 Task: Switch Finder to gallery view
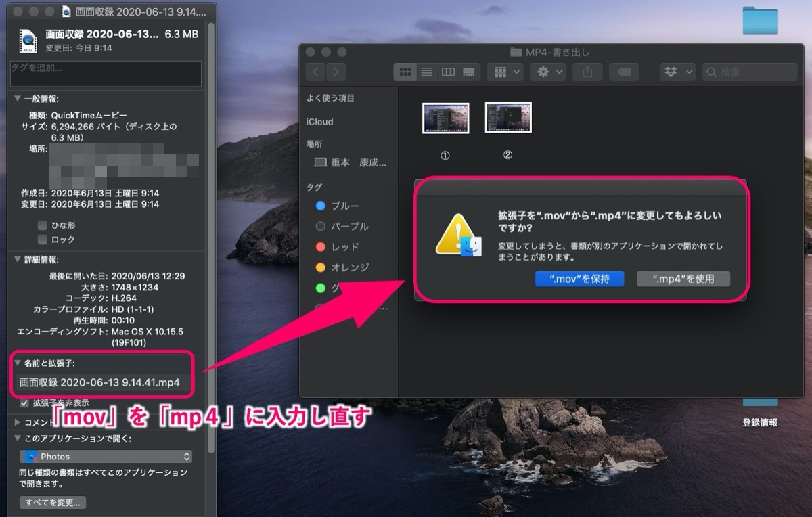pos(468,72)
